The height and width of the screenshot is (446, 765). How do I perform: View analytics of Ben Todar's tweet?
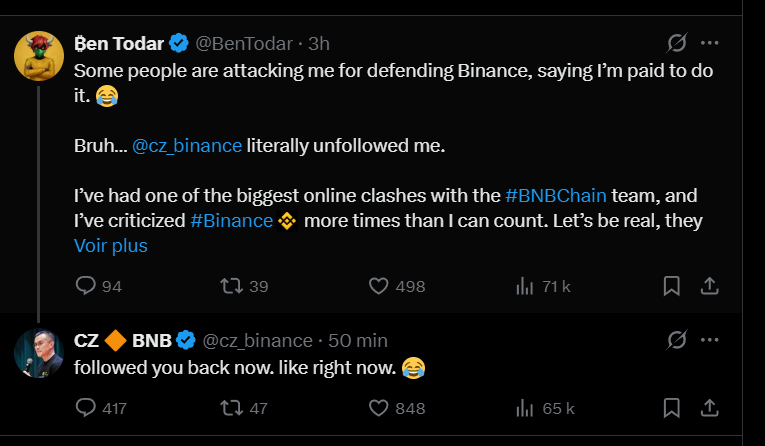point(524,286)
